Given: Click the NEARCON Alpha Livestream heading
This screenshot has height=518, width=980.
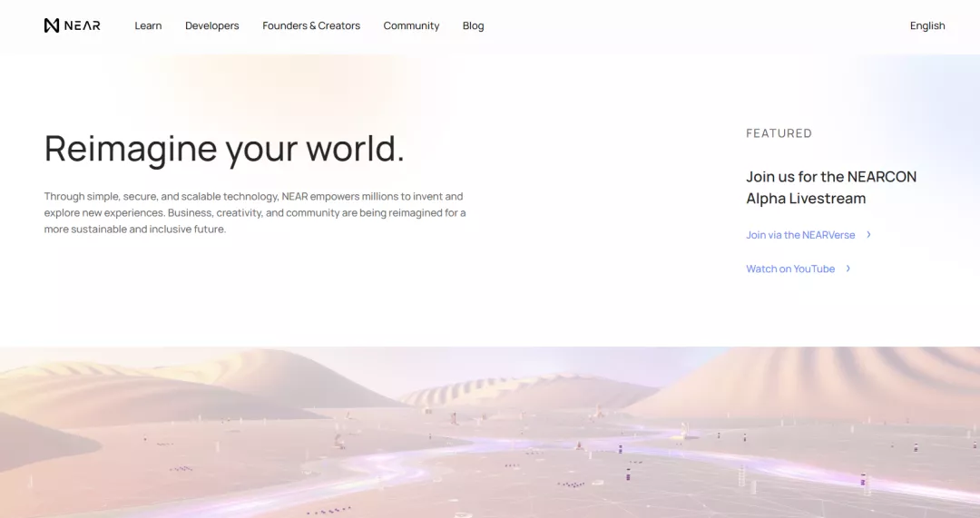Looking at the screenshot, I should click(831, 188).
